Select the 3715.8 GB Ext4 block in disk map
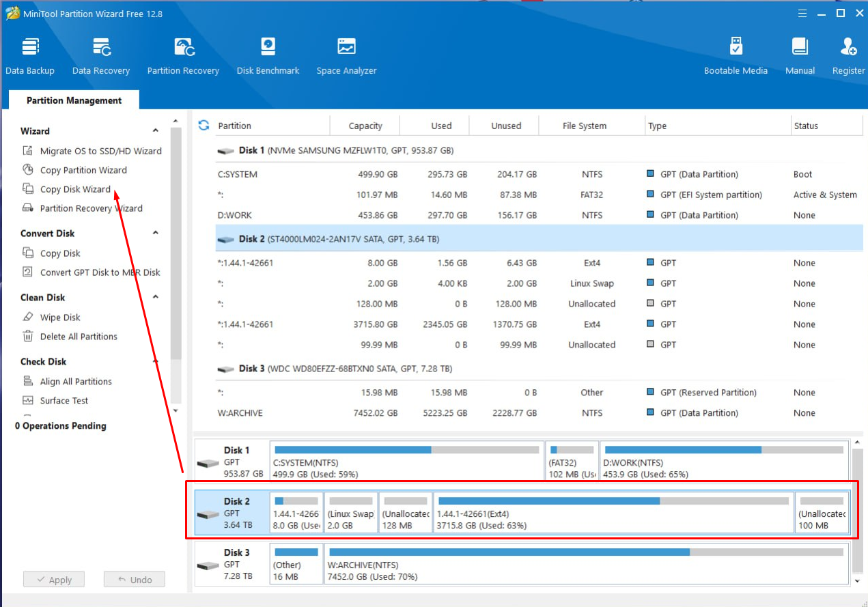868x607 pixels. coord(613,513)
